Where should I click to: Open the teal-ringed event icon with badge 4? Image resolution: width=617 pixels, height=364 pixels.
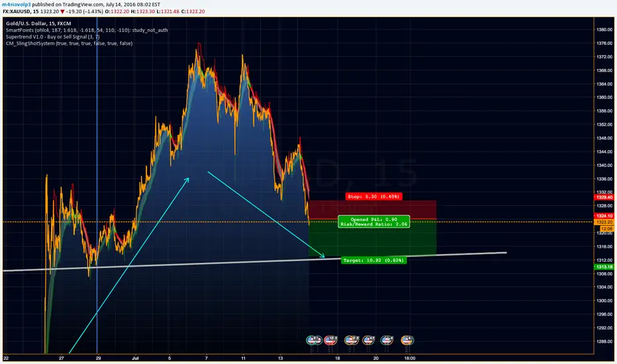[x=387, y=340]
